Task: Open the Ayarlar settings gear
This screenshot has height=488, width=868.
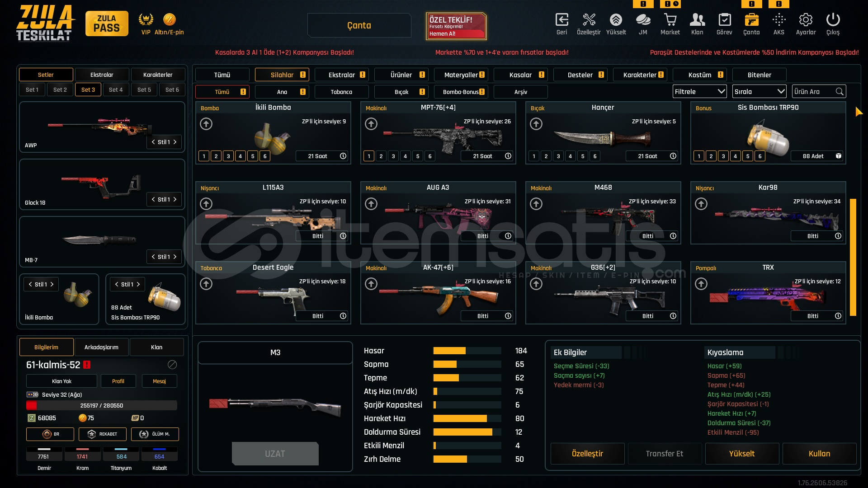Action: click(806, 20)
